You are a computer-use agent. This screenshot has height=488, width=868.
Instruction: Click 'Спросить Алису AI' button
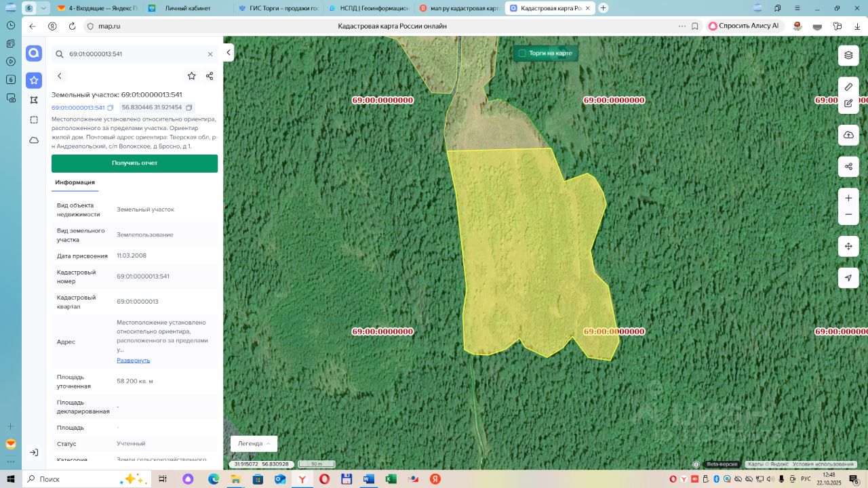click(x=744, y=26)
